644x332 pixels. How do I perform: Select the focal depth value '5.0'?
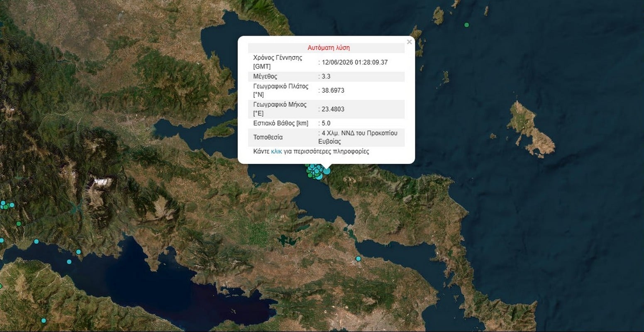[326, 123]
